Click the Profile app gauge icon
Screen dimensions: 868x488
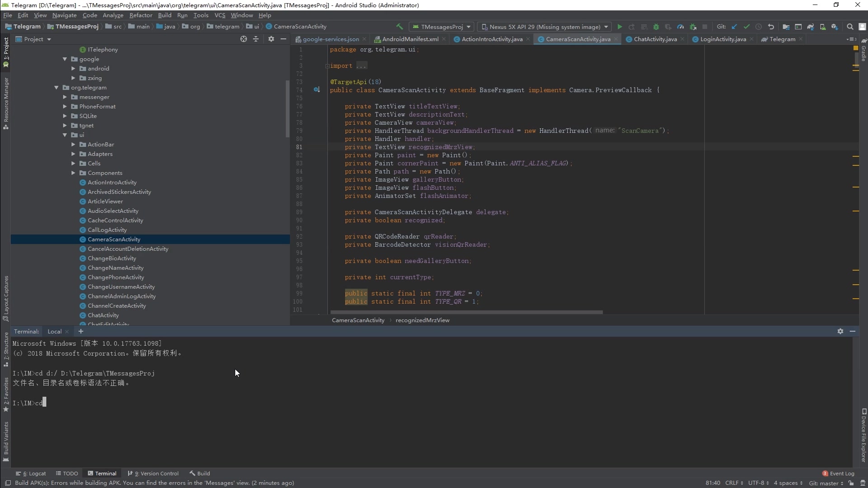click(x=680, y=27)
